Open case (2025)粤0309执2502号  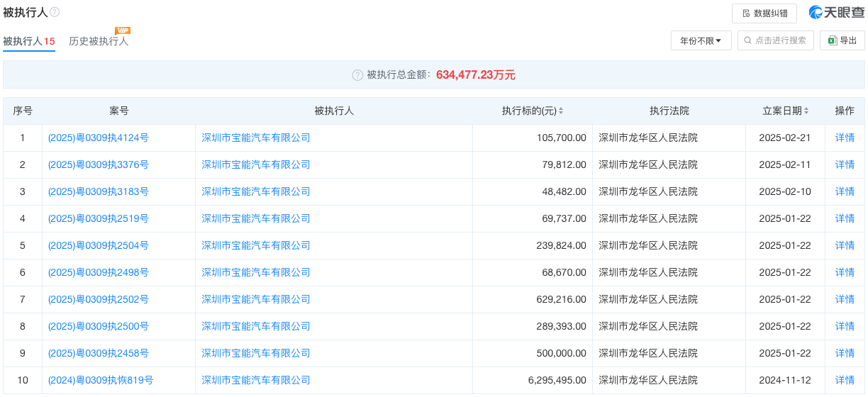point(99,299)
